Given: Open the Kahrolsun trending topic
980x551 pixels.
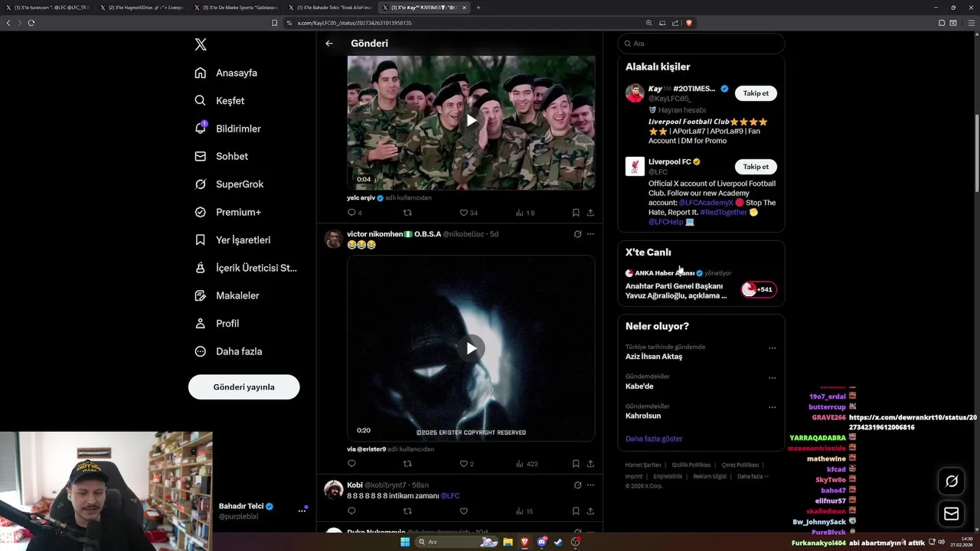Looking at the screenshot, I should 643,416.
